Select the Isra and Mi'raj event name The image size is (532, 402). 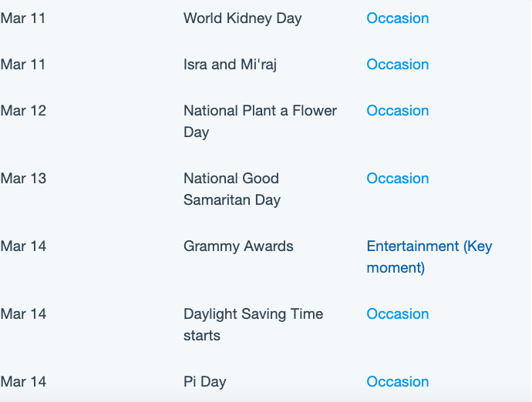[x=230, y=65]
